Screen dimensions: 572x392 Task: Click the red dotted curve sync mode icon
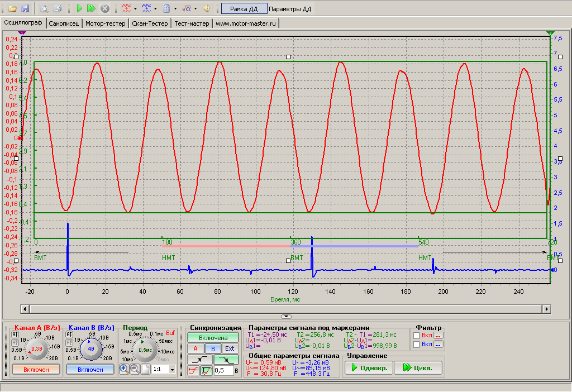(193, 371)
